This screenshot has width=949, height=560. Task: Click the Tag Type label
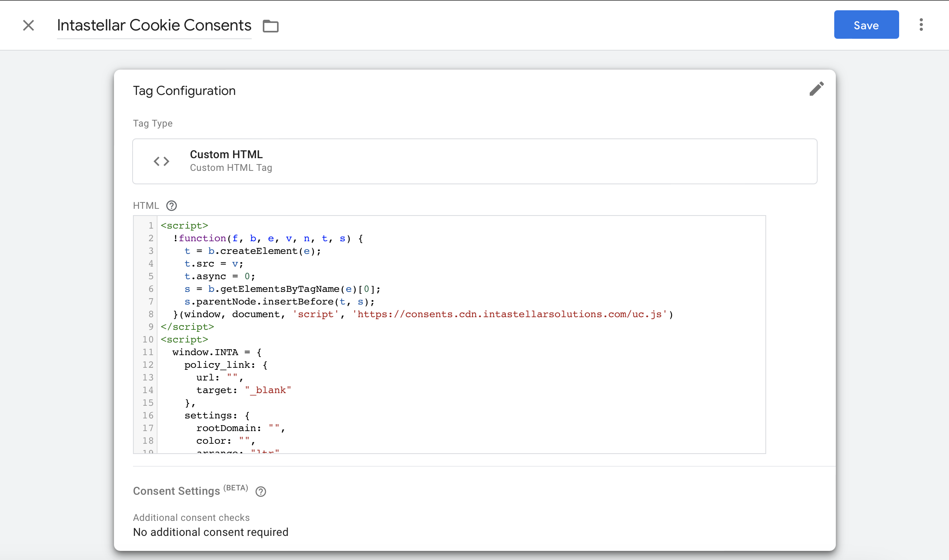(x=153, y=123)
